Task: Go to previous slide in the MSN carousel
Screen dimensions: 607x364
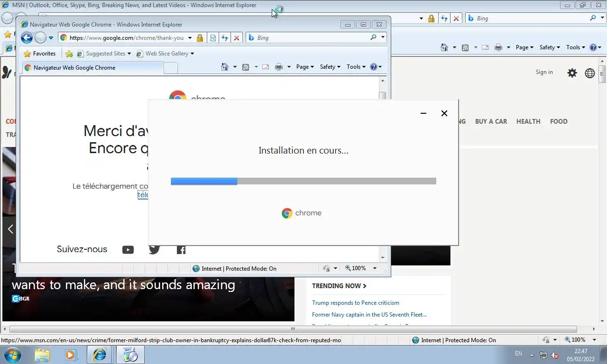Action: [x=10, y=229]
